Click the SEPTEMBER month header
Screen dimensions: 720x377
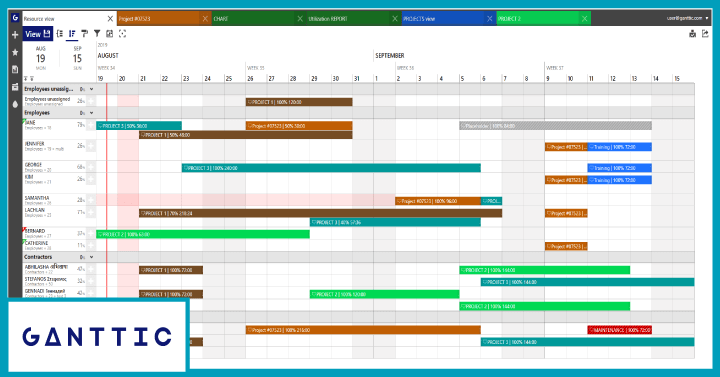389,56
